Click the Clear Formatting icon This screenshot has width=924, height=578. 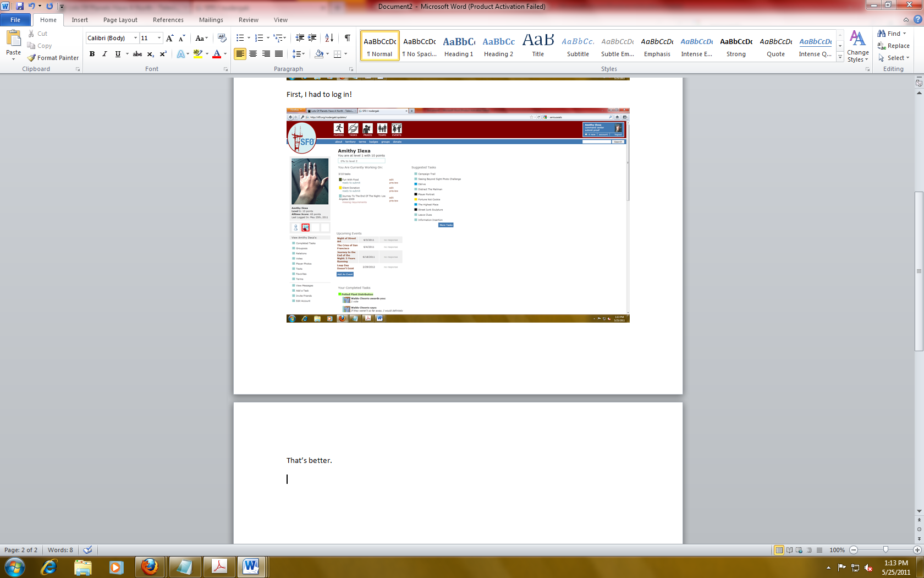coord(222,38)
